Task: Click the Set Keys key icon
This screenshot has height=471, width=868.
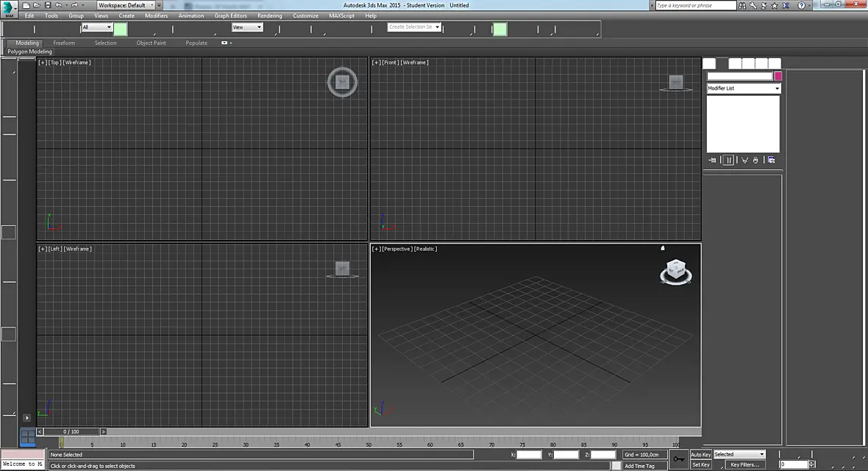Action: tap(679, 458)
